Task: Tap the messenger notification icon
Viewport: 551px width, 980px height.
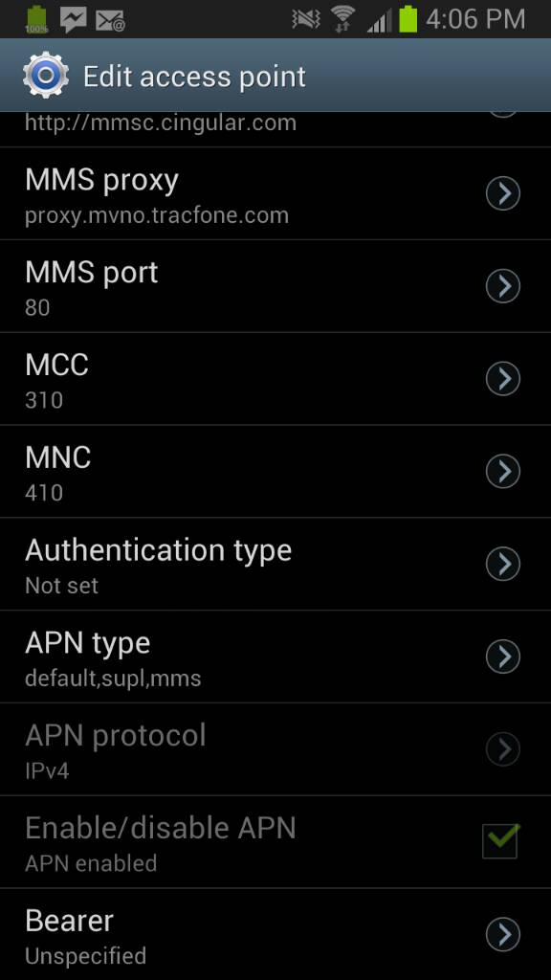Action: click(x=73, y=19)
